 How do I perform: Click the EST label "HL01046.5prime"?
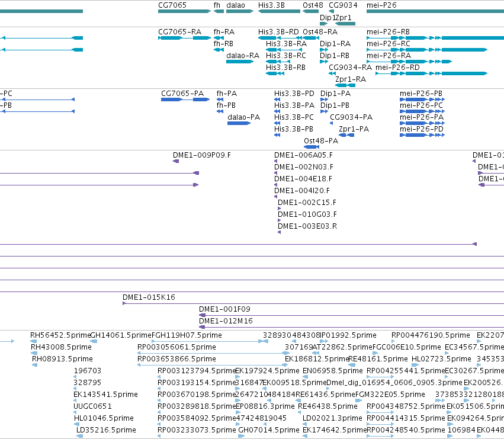coord(104,418)
